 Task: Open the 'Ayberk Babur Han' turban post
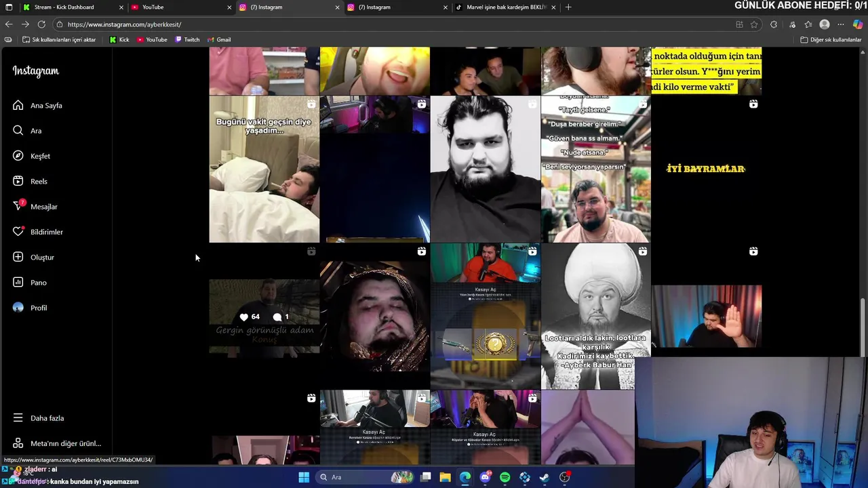click(x=595, y=316)
